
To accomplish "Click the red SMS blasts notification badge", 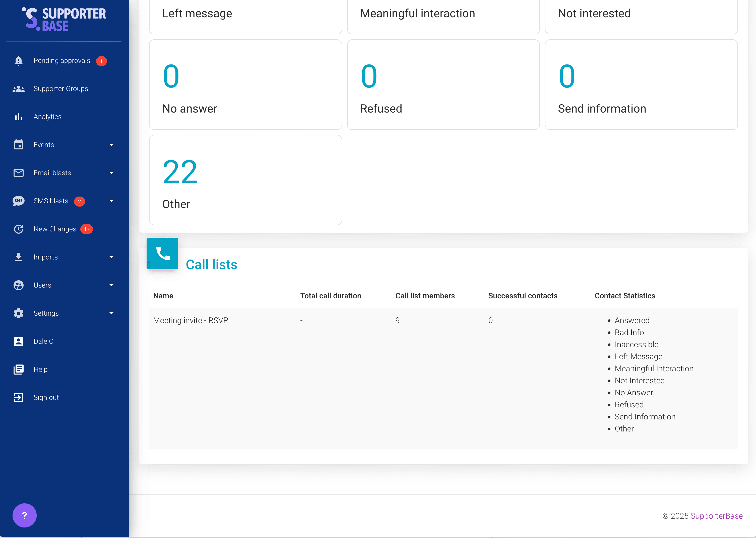I will point(80,201).
